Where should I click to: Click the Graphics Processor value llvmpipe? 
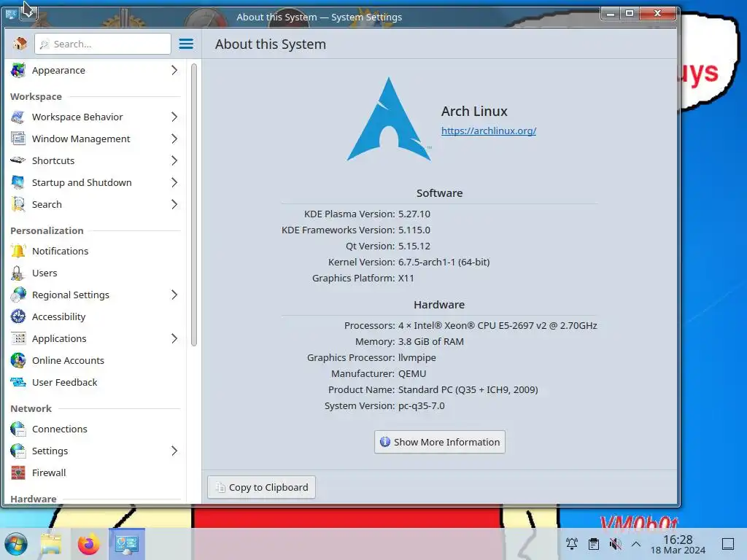click(417, 357)
